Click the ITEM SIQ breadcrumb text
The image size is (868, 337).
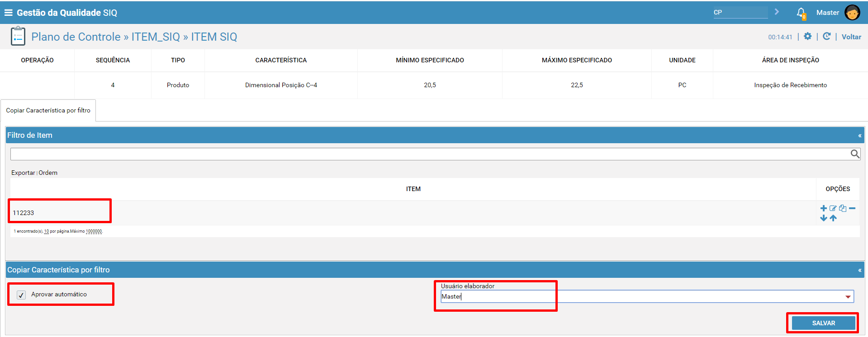(214, 37)
